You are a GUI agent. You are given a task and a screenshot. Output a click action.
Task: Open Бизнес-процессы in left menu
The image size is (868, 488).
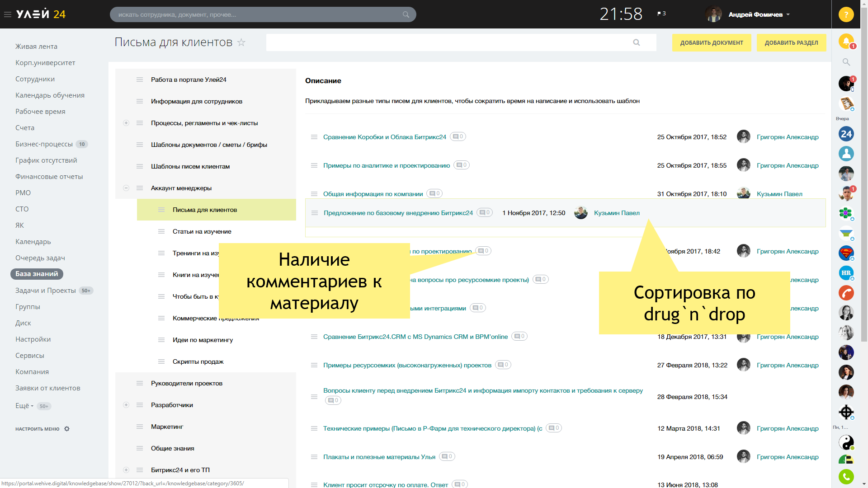click(x=44, y=144)
